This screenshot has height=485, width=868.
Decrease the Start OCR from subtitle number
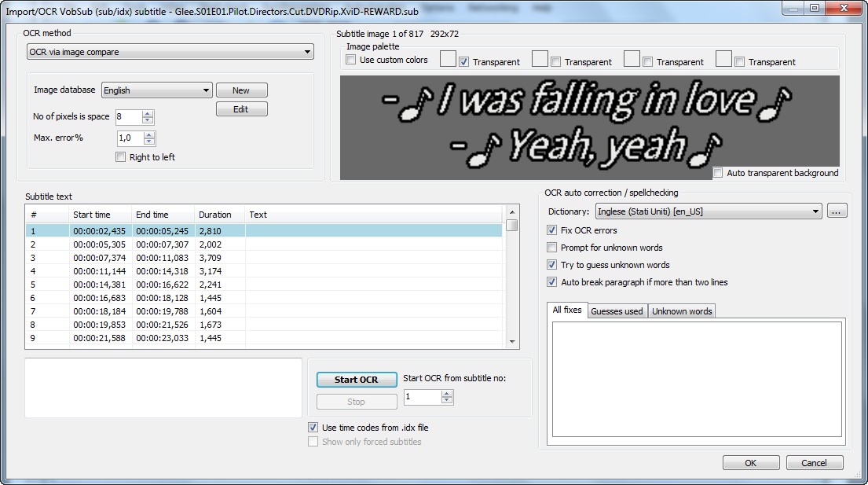447,400
